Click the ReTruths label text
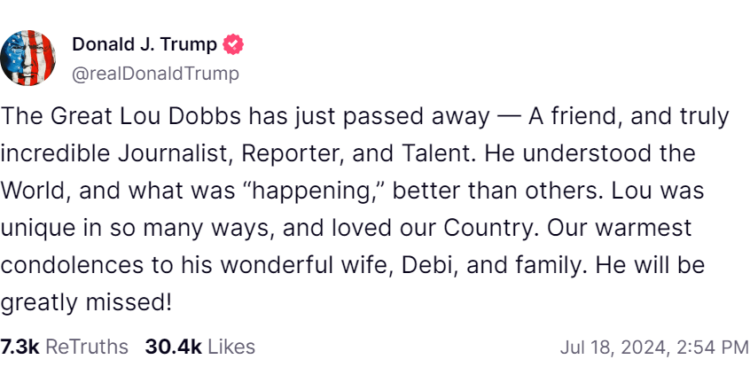750x375 pixels. [x=87, y=347]
